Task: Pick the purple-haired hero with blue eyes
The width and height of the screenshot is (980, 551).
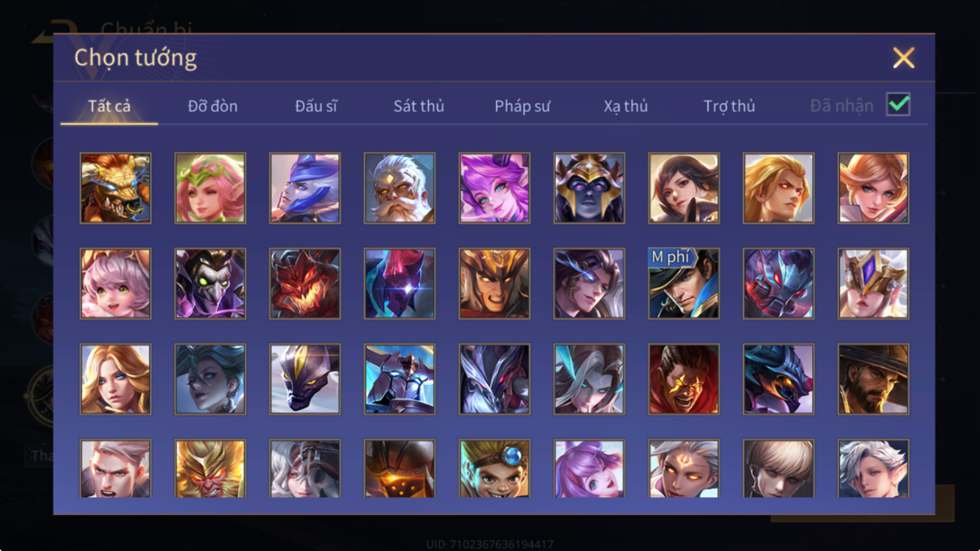Action: click(x=494, y=188)
